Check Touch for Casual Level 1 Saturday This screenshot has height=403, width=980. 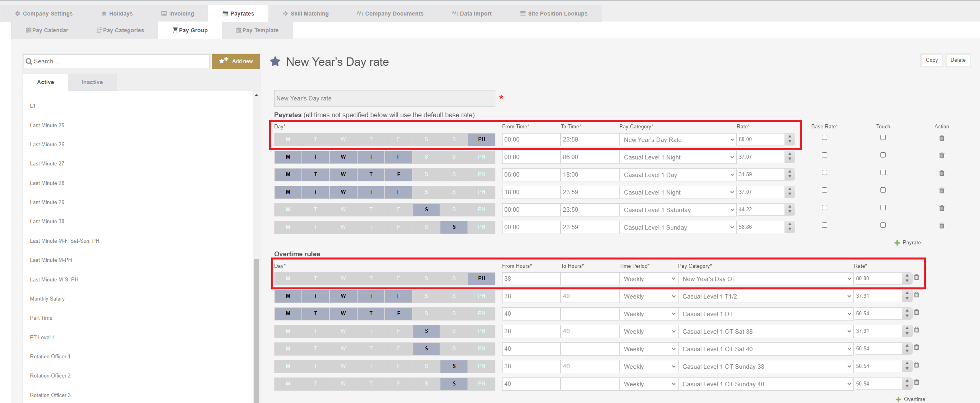pos(883,208)
